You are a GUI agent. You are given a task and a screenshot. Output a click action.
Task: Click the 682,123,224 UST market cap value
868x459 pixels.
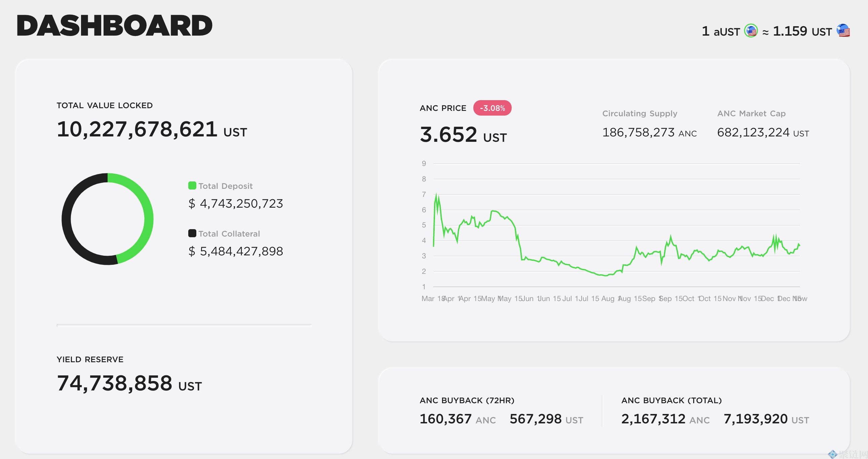click(x=763, y=132)
